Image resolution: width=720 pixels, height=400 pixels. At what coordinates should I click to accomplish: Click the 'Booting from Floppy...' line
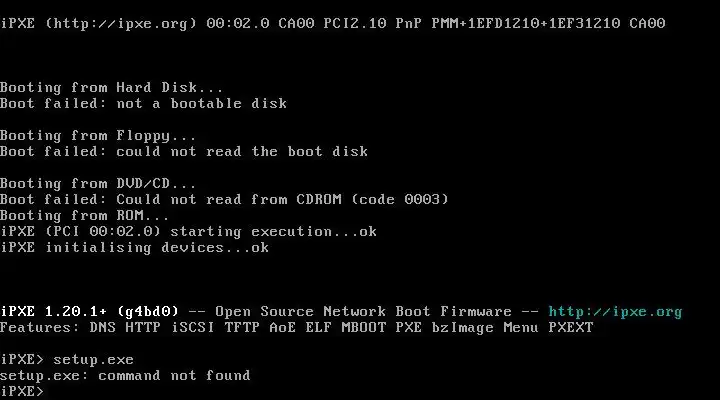coord(98,136)
